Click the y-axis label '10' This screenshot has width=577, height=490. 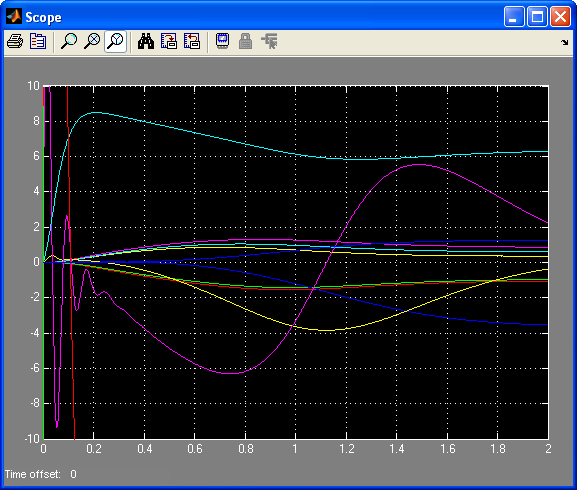33,86
